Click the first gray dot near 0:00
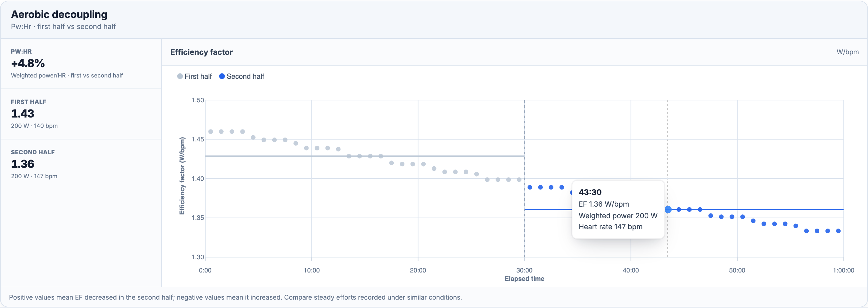This screenshot has height=308, width=868. pyautogui.click(x=211, y=132)
